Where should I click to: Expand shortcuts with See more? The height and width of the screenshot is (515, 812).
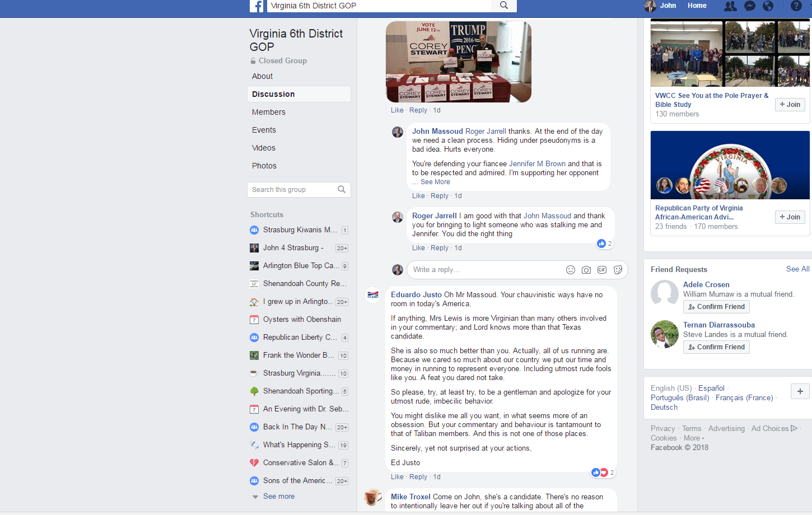point(278,497)
